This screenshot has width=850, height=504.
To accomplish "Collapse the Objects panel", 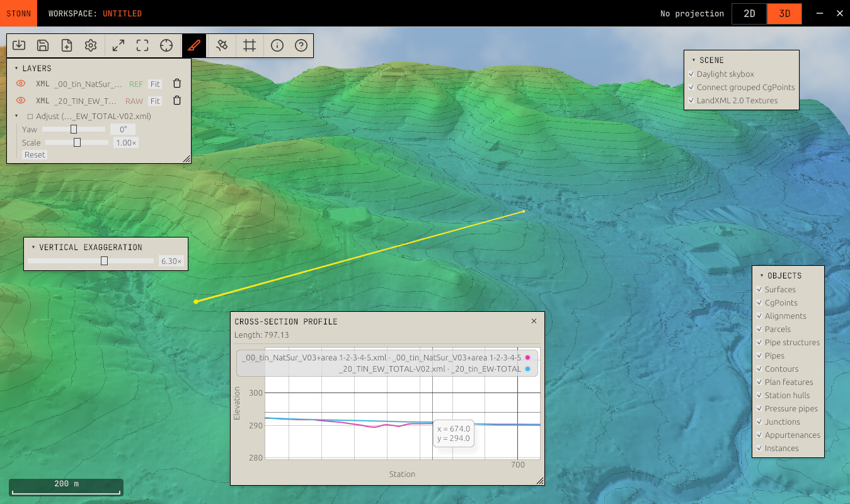I will coord(761,276).
